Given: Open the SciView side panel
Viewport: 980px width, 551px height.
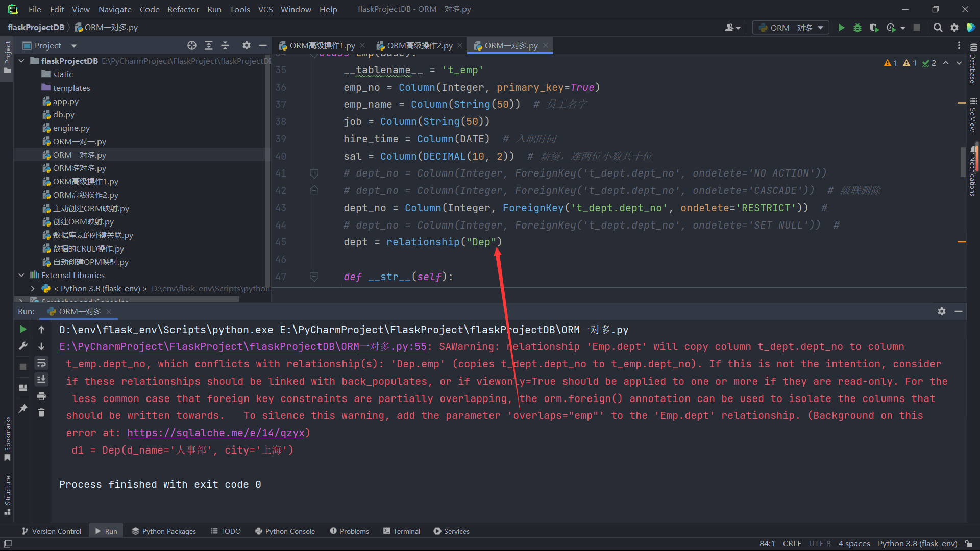Looking at the screenshot, I should click(973, 115).
